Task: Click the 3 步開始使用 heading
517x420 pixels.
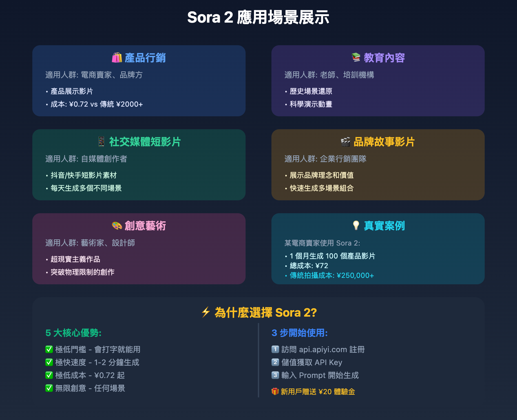Action: click(300, 333)
